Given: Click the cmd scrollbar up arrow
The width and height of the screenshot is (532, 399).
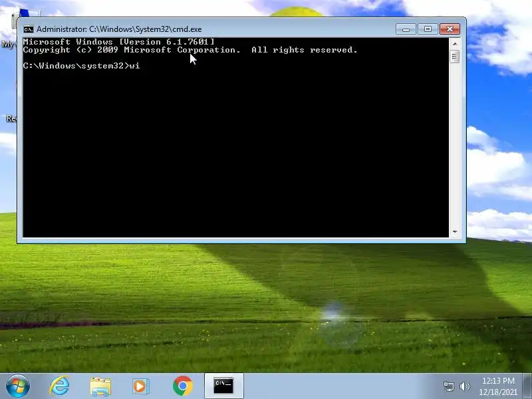Looking at the screenshot, I should click(455, 44).
